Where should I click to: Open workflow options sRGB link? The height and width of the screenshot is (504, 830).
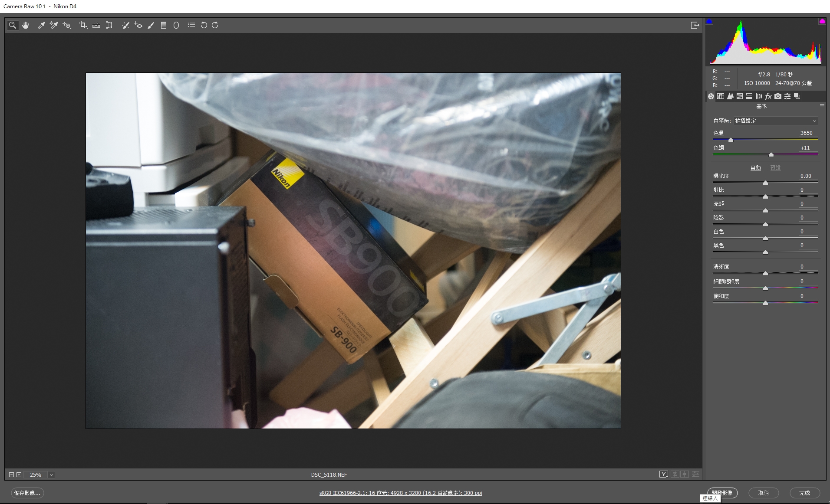coord(401,493)
